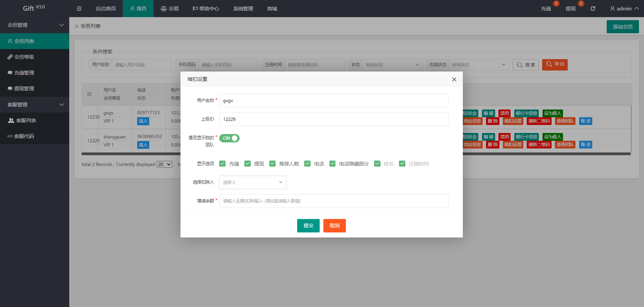The height and width of the screenshot is (307, 644).
Task: Click the sidebar collapse hamburger icon
Action: pyautogui.click(x=79, y=9)
